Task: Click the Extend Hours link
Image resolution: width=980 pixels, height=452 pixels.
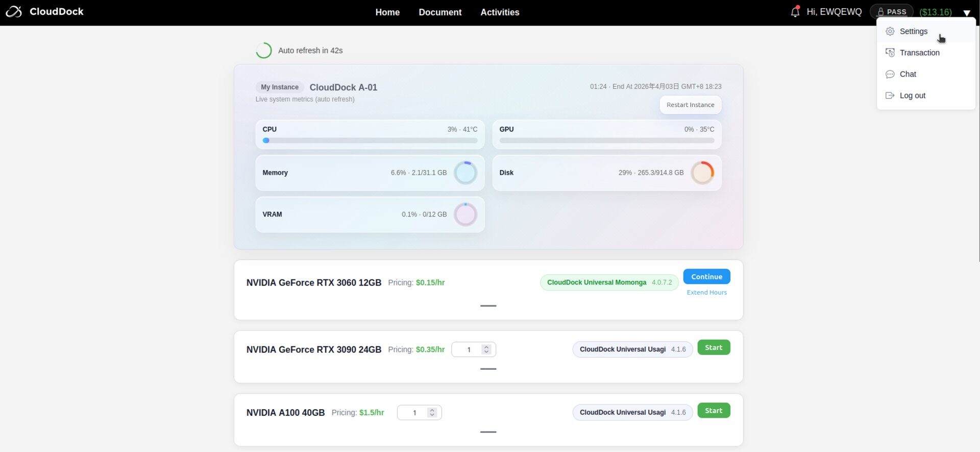Action: pyautogui.click(x=706, y=293)
